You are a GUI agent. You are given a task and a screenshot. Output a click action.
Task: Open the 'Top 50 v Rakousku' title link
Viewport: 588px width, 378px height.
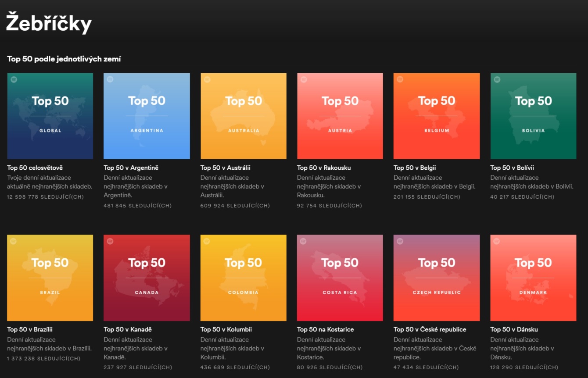[324, 168]
